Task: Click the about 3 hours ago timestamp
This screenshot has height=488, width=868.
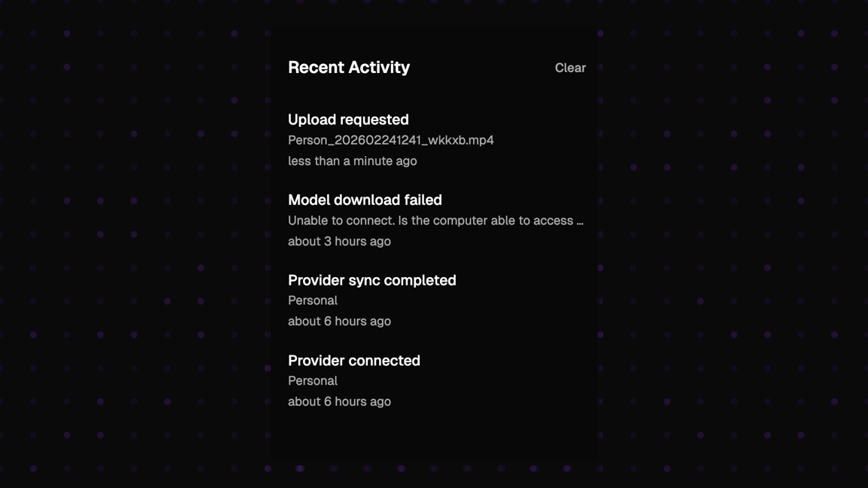Action: 339,241
